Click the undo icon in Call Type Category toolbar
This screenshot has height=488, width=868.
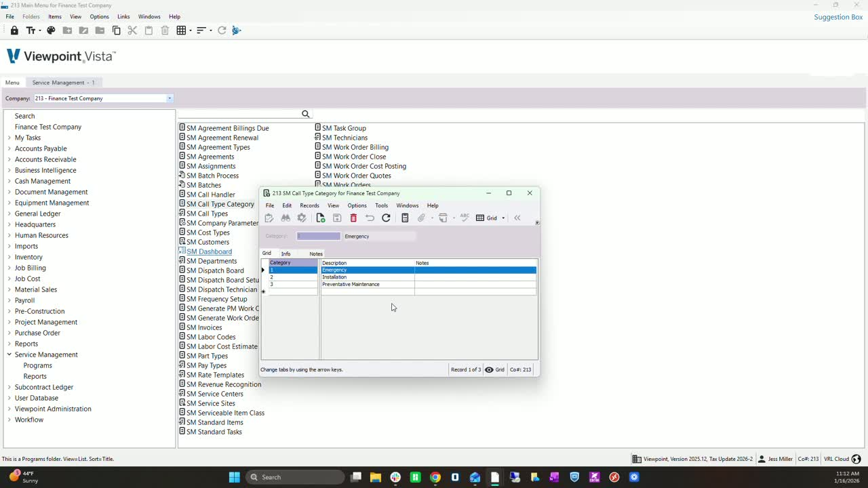point(370,218)
